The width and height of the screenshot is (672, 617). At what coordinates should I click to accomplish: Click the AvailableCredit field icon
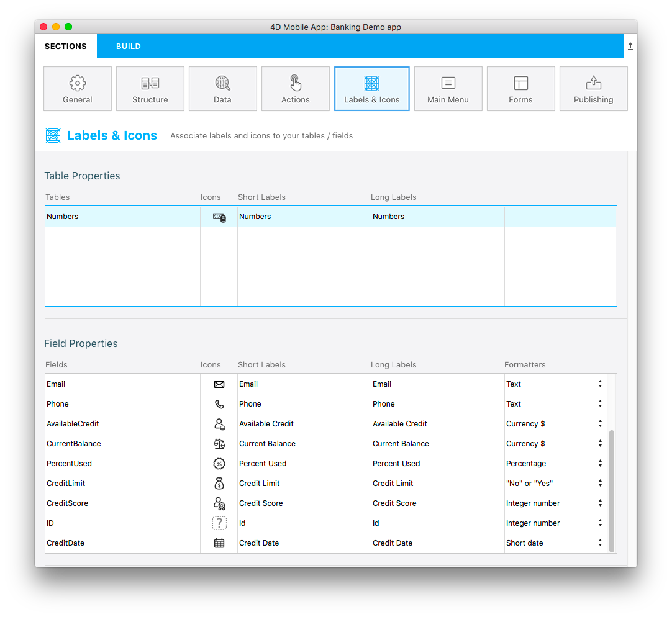coord(219,424)
